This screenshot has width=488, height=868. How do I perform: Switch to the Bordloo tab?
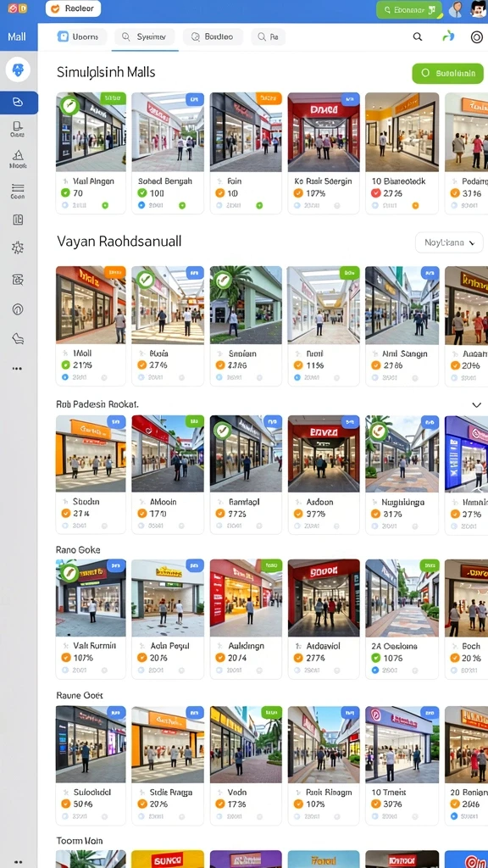coord(213,37)
